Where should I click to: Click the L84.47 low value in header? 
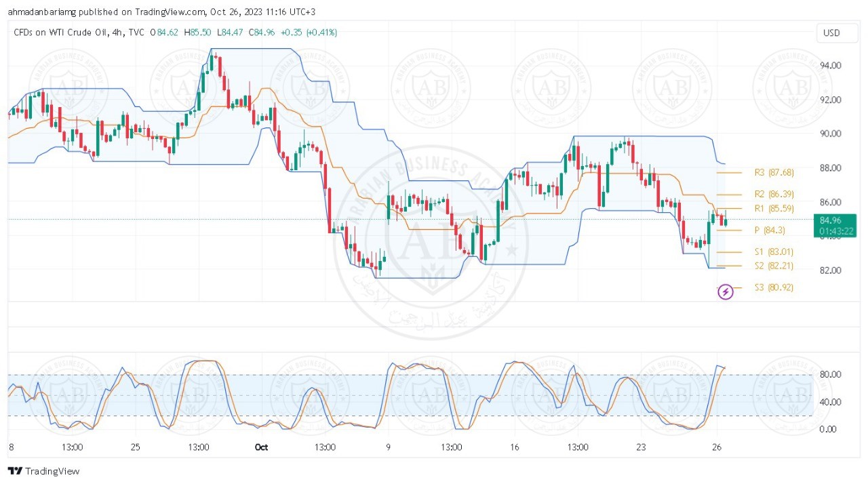[x=230, y=33]
